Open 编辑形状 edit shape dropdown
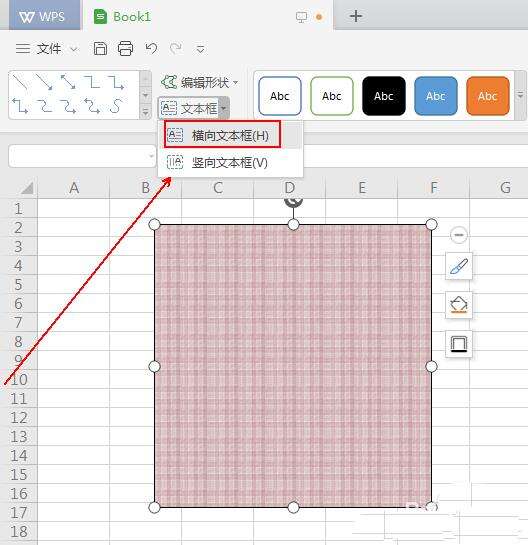The height and width of the screenshot is (545, 528). pyautogui.click(x=200, y=82)
